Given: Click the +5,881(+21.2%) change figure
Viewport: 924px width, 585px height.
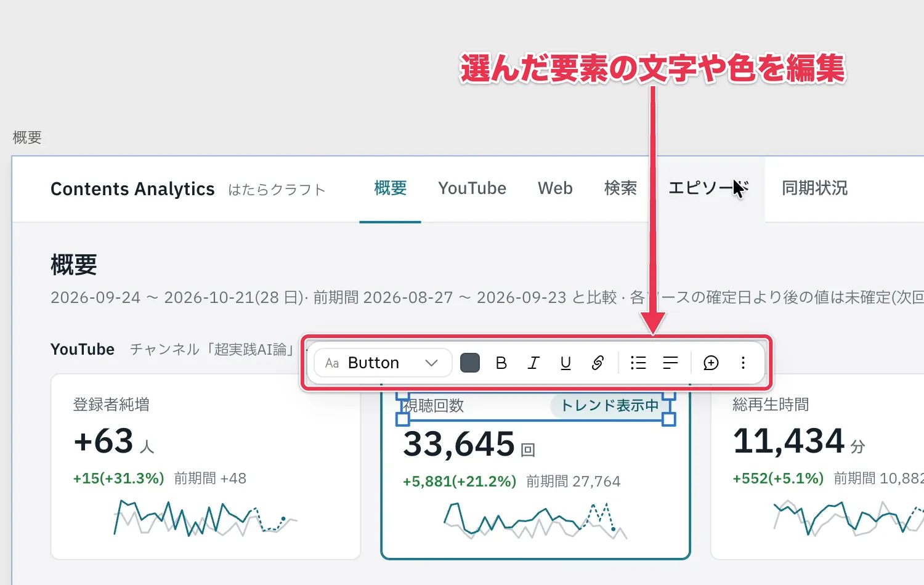Looking at the screenshot, I should point(460,482).
